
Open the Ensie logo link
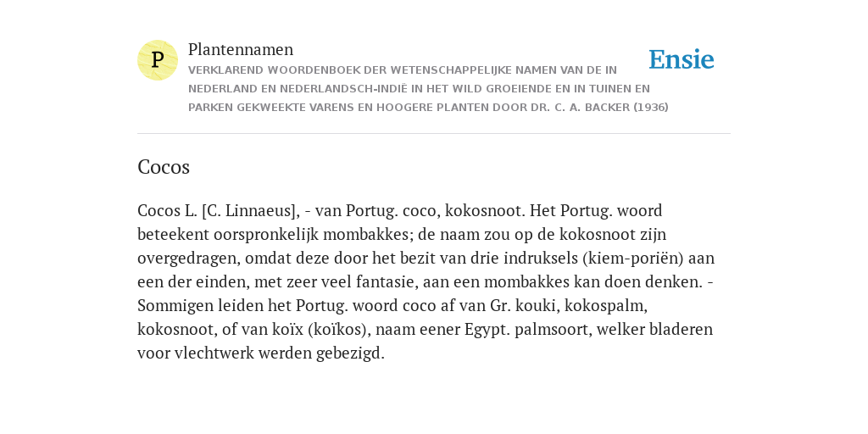pyautogui.click(x=682, y=59)
